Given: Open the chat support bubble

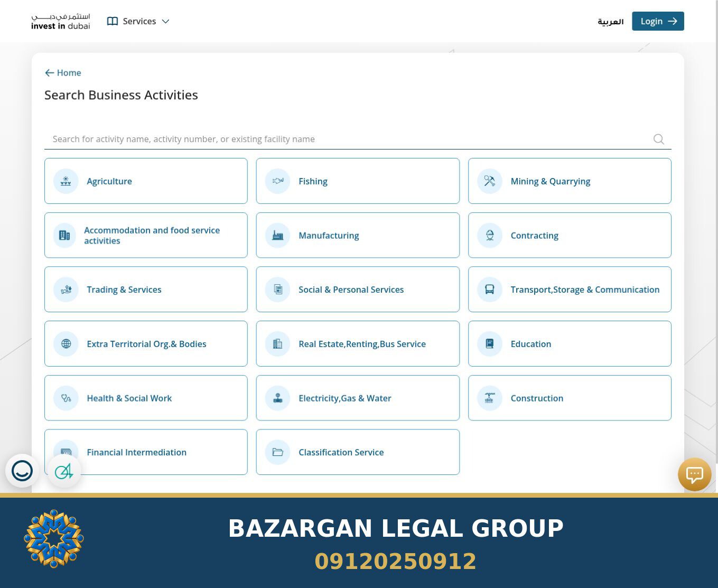Looking at the screenshot, I should tap(695, 474).
